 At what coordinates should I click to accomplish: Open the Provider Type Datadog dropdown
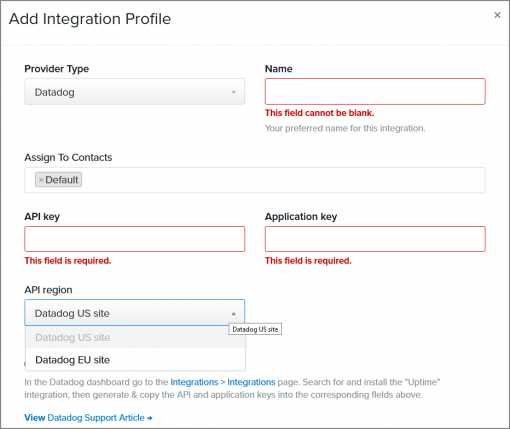(135, 92)
